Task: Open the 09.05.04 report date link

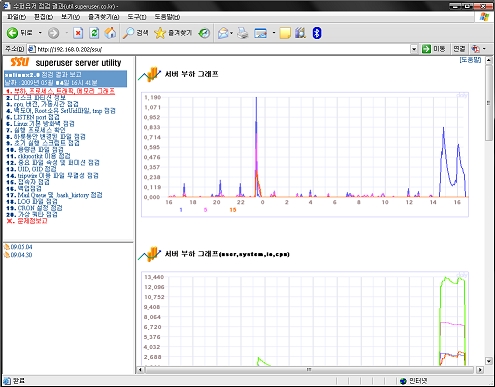Action: tap(21, 247)
